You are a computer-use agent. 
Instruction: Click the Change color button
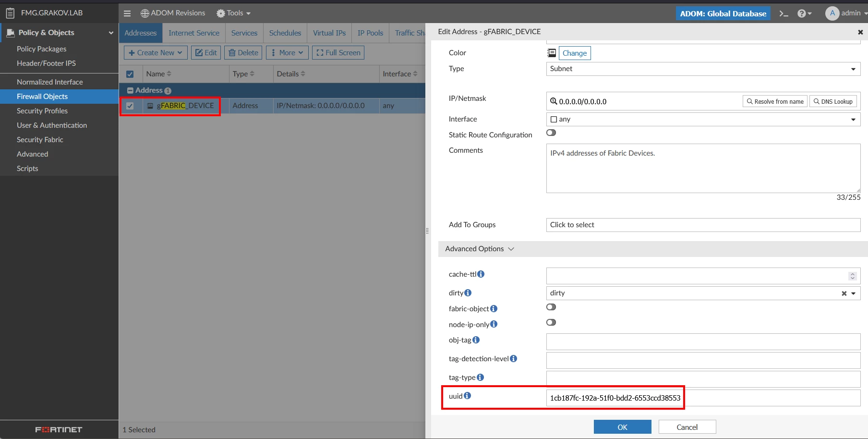point(575,53)
